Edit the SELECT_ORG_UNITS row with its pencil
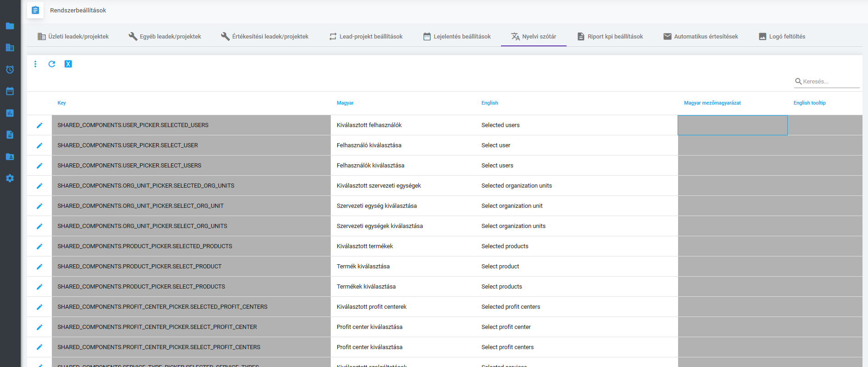The height and width of the screenshot is (367, 868). pos(39,226)
